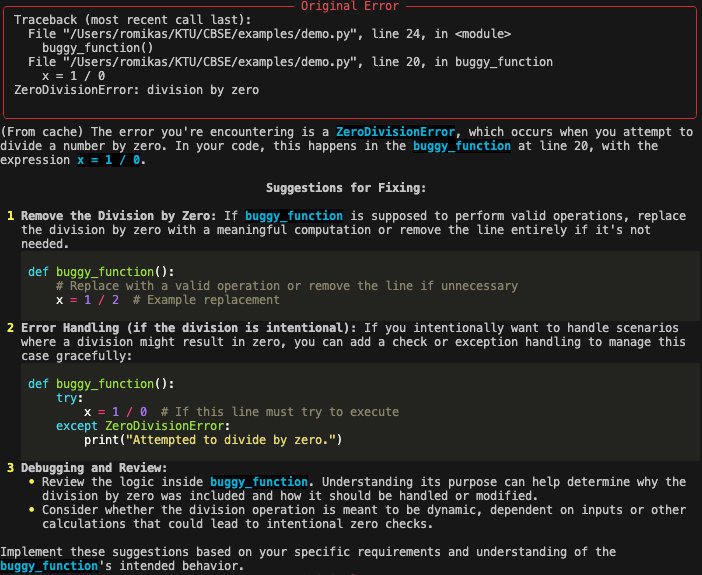The height and width of the screenshot is (575, 702).
Task: Click highlighted "buggy_function" before "at line 20"
Action: [462, 146]
